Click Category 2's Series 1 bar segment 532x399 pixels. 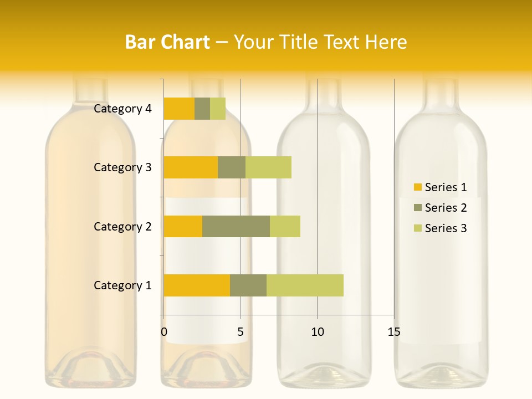tap(183, 227)
